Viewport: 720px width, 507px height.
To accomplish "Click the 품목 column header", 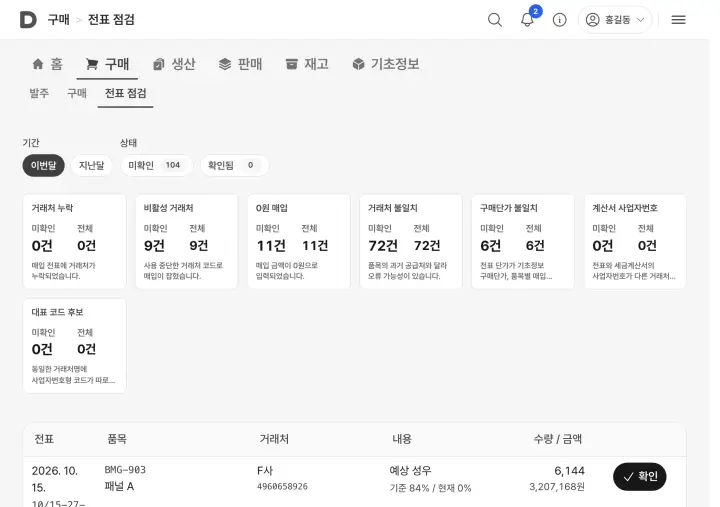I will pyautogui.click(x=117, y=439).
